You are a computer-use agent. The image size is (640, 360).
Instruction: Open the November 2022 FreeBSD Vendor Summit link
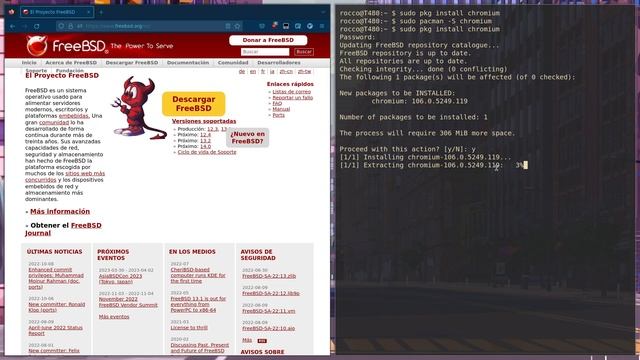[128, 302]
